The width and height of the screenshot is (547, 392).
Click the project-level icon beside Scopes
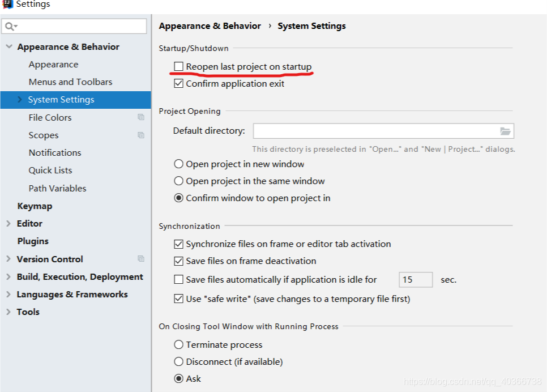141,135
